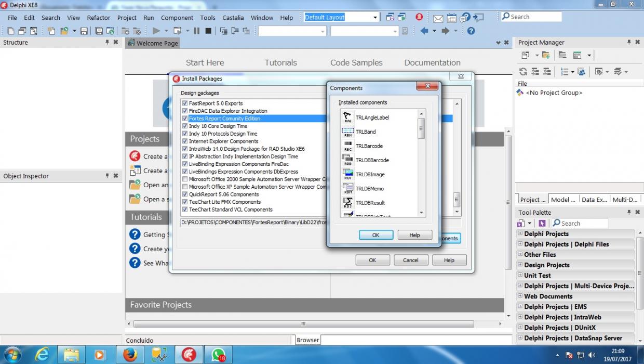Click the TRLDBResult sigma component icon
The image size is (644, 364).
click(348, 203)
